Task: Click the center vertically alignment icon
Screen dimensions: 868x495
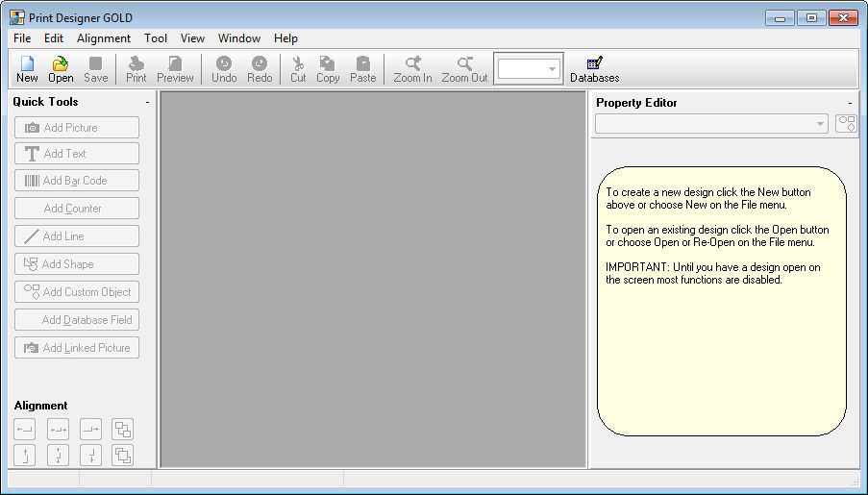Action: [58, 456]
